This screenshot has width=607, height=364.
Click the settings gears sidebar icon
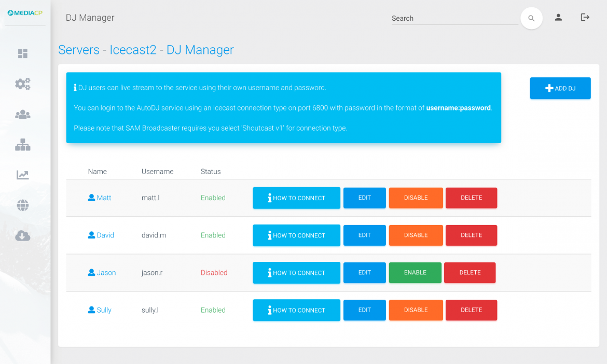[23, 84]
